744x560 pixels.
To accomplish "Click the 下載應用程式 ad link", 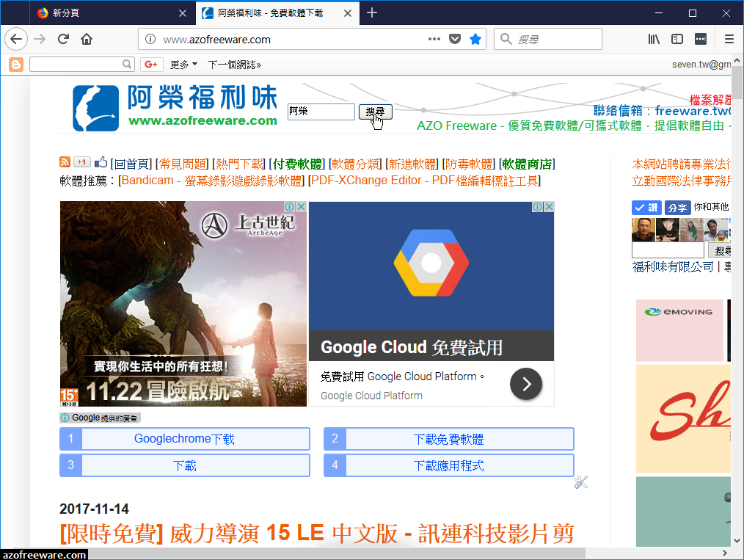I will [x=448, y=465].
